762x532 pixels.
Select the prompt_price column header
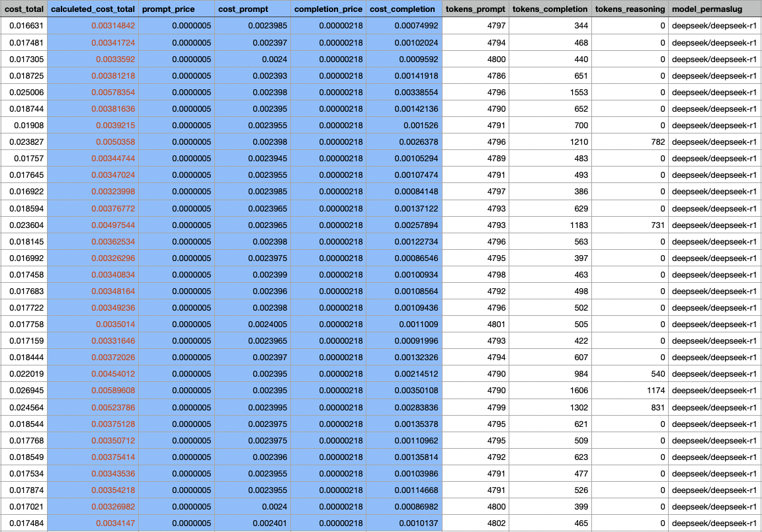coord(177,9)
